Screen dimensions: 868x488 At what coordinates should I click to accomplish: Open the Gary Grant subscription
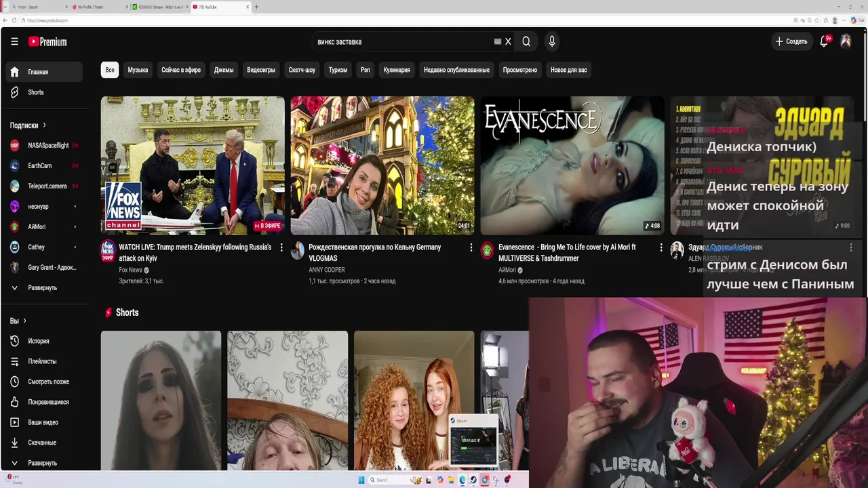click(x=44, y=267)
